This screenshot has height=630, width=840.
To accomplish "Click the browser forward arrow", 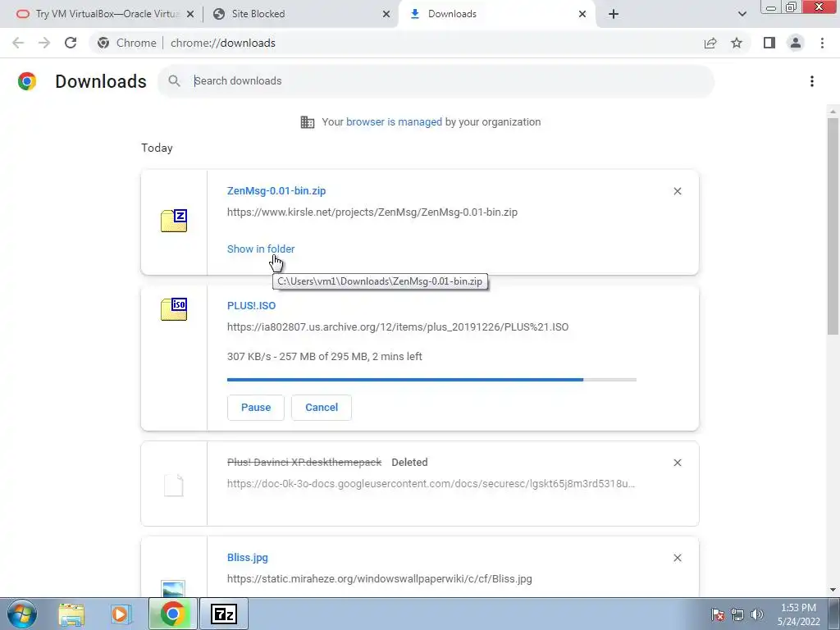I will point(44,43).
